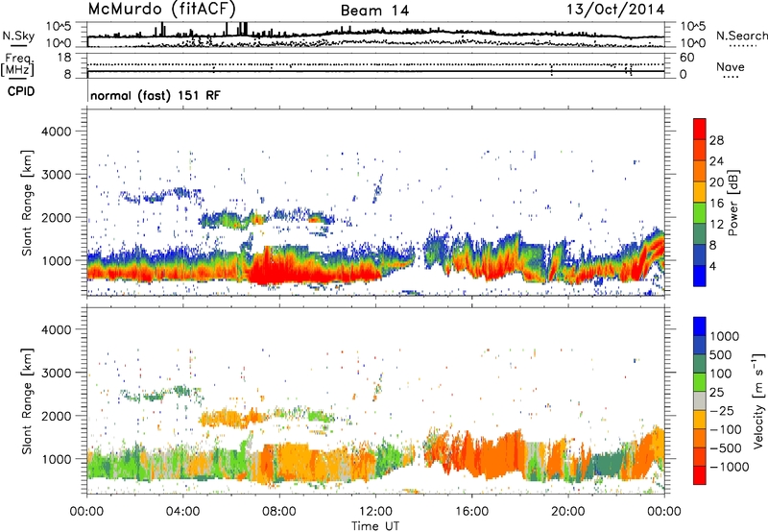The width and height of the screenshot is (768, 532).
Task: Select the N.Search legend label
Action: pos(742,36)
